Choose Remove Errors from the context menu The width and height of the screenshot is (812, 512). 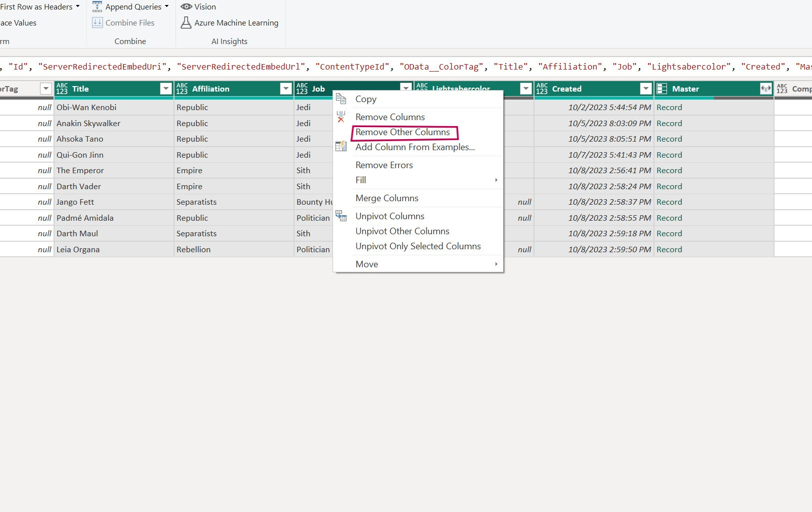click(418, 165)
